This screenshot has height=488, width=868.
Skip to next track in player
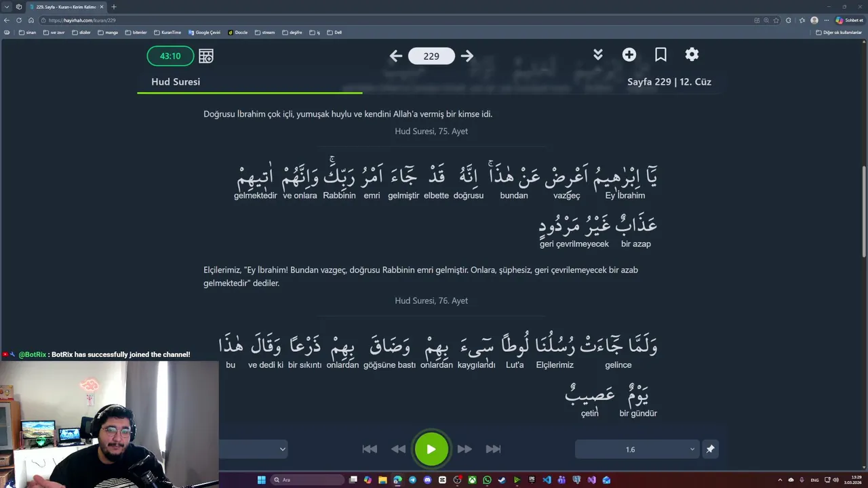point(493,449)
